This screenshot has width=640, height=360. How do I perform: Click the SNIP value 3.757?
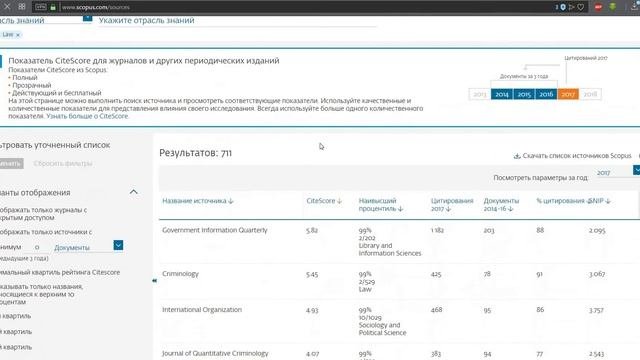tap(596, 311)
